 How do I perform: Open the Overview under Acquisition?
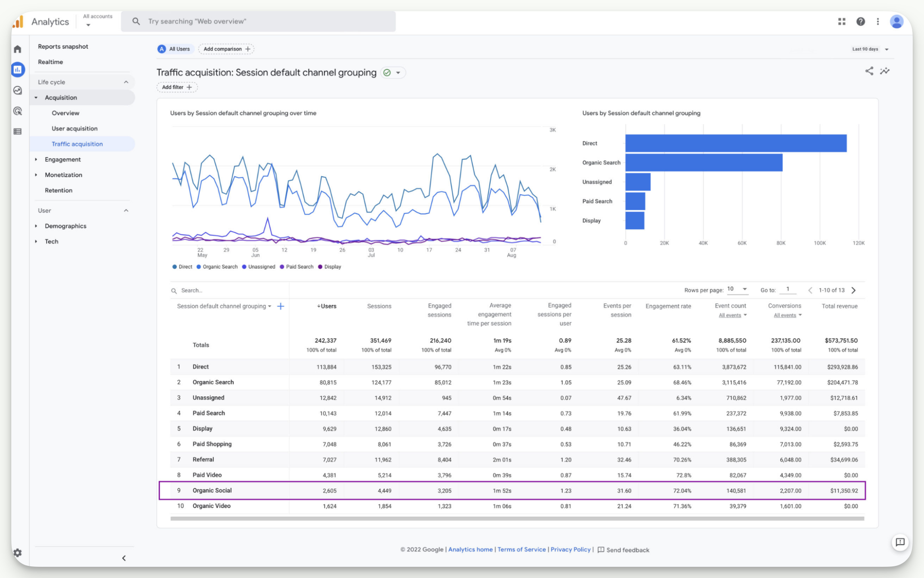[x=65, y=113]
